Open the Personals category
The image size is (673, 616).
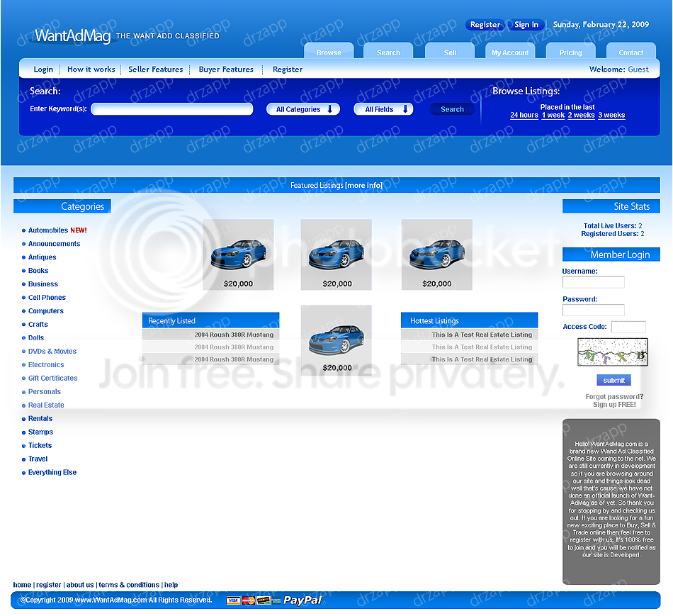pos(44,392)
